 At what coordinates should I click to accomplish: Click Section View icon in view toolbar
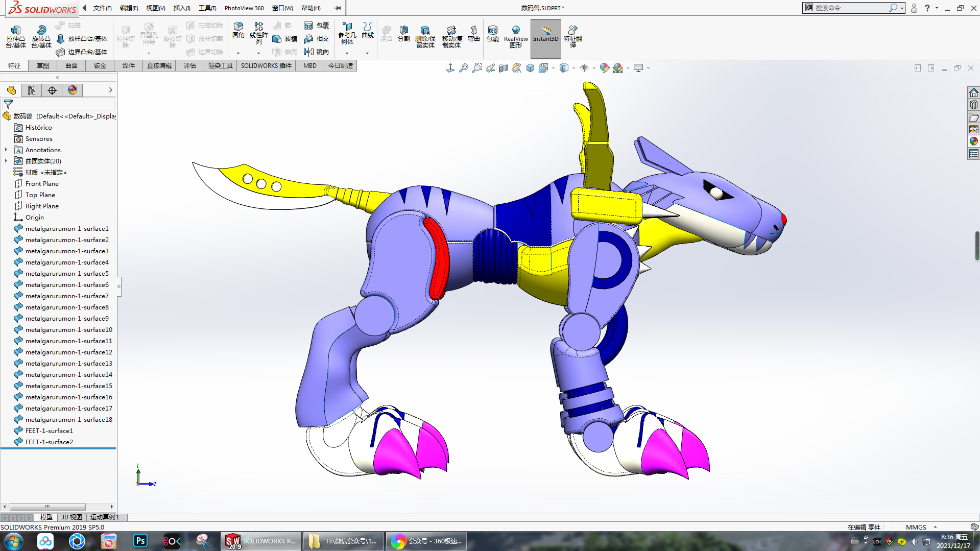[504, 68]
